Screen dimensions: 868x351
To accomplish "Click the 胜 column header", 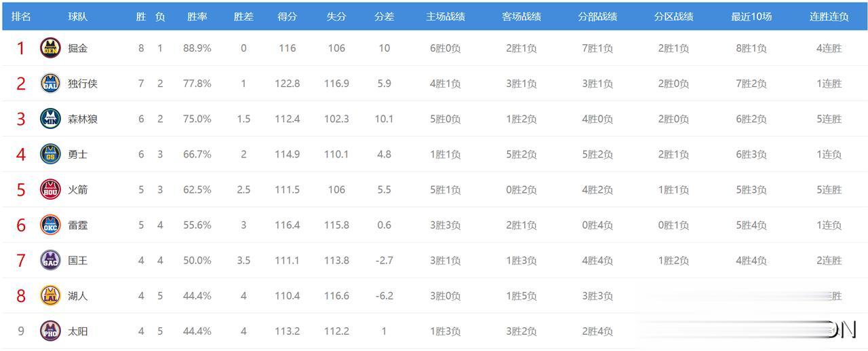I will tap(141, 16).
